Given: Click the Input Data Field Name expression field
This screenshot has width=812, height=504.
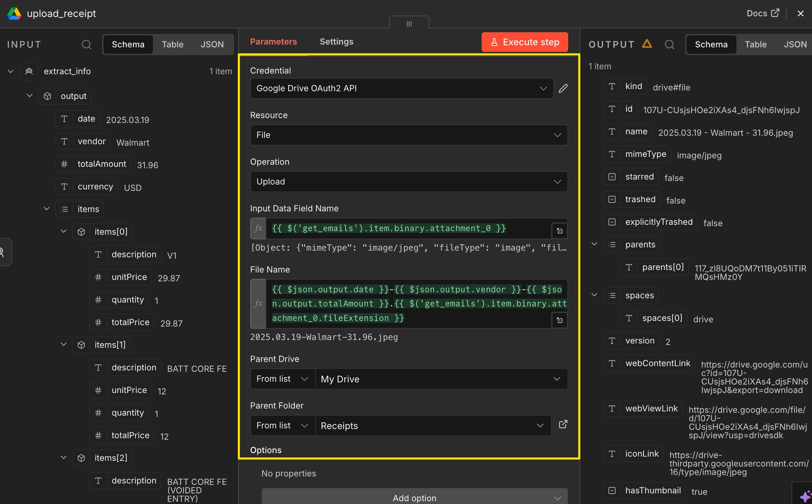Looking at the screenshot, I should [409, 228].
